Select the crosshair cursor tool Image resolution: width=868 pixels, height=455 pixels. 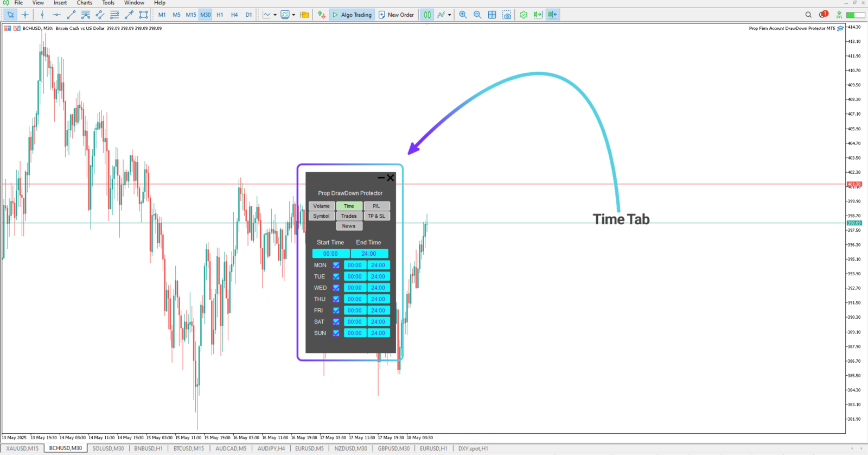click(25, 15)
